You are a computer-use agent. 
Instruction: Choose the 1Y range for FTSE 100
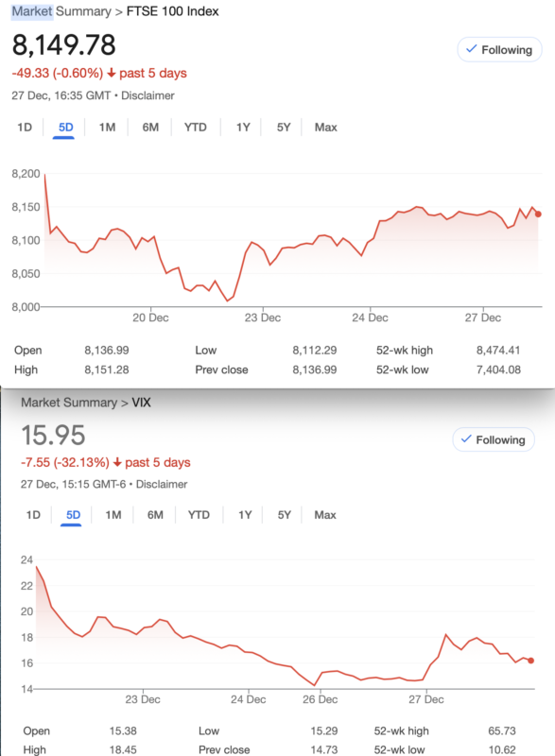click(x=243, y=128)
